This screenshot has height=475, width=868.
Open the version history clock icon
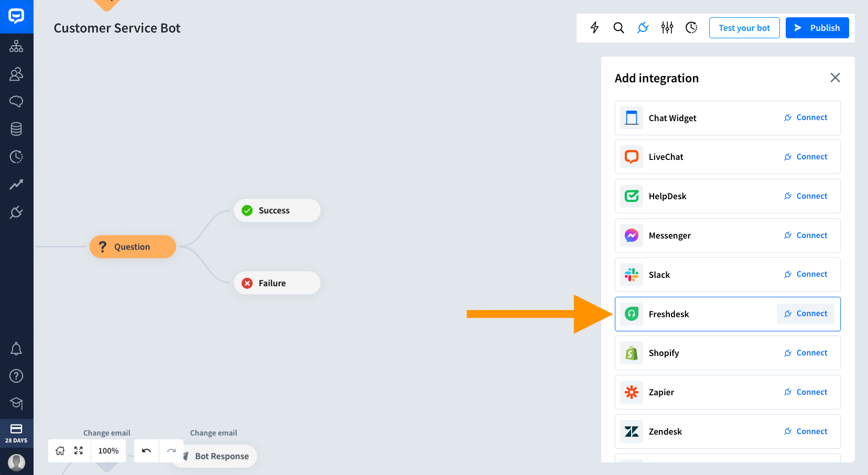(x=691, y=28)
